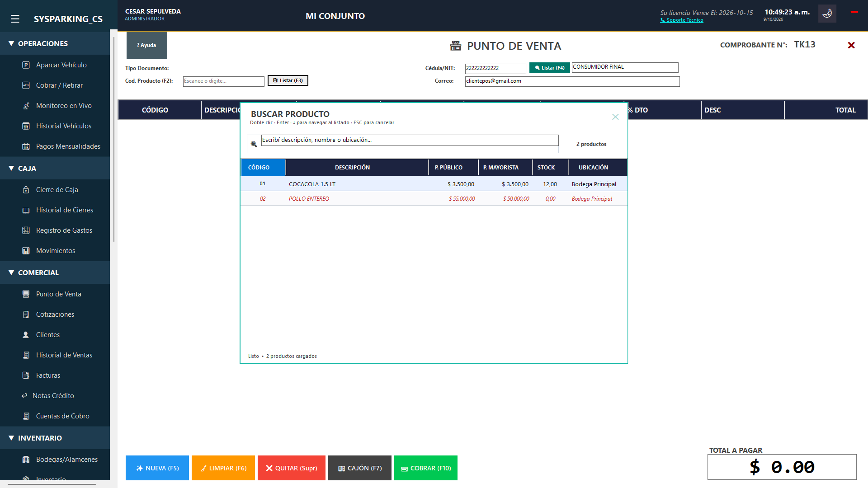Click the Cotizaciones document icon
Viewport: 868px width, 488px height.
[26, 314]
